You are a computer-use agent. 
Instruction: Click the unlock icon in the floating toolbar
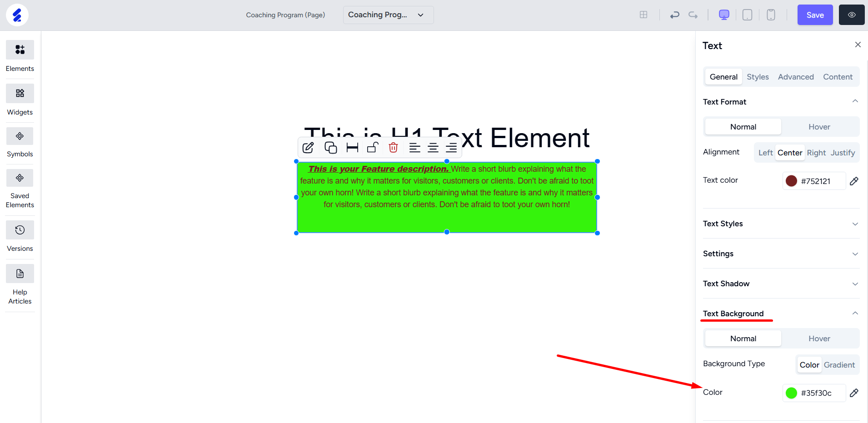tap(373, 148)
